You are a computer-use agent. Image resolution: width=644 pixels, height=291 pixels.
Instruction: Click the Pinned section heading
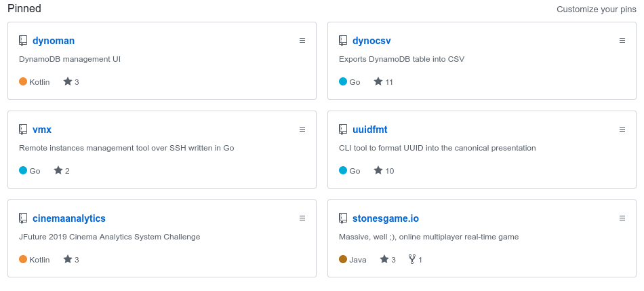click(24, 8)
